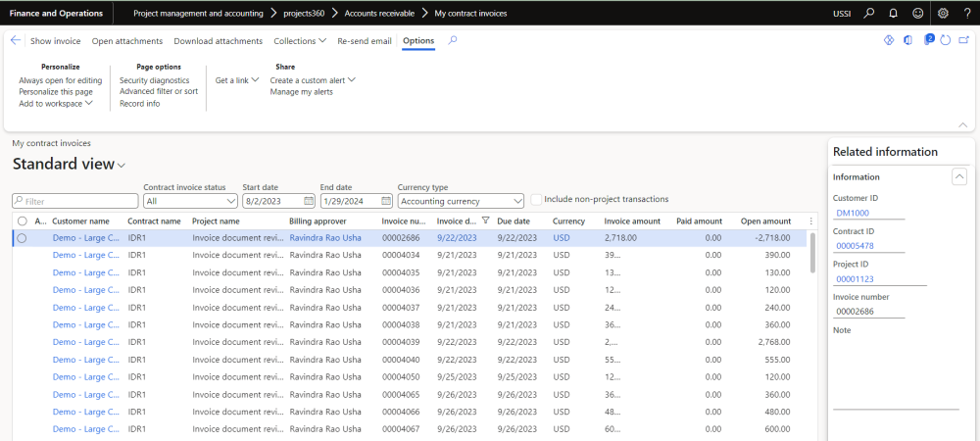Select the first row radio circle
This screenshot has width=980, height=441.
point(22,238)
